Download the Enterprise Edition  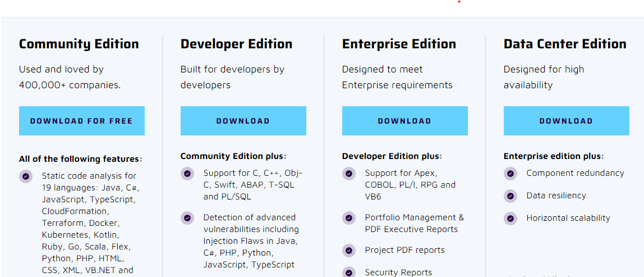(405, 121)
